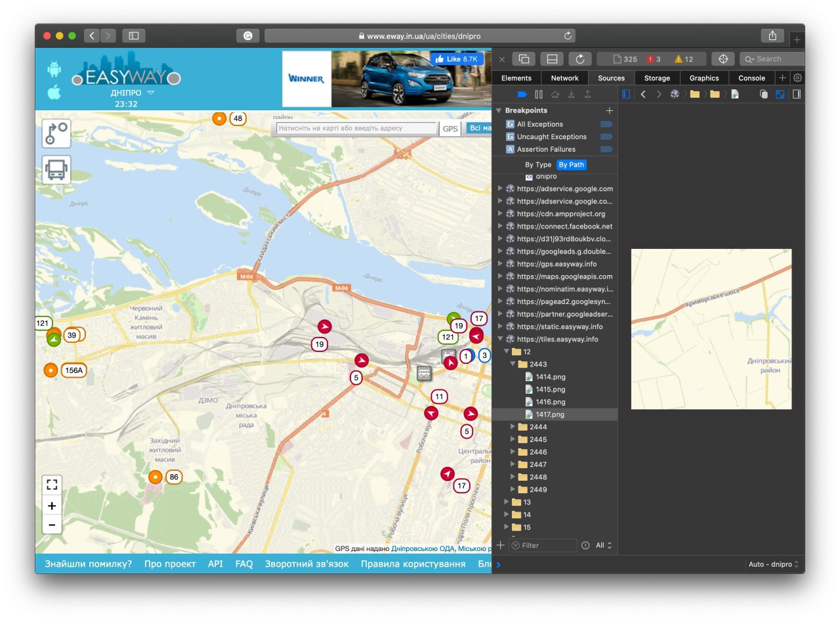Group sources By Path
This screenshot has height=620, width=840.
point(572,165)
